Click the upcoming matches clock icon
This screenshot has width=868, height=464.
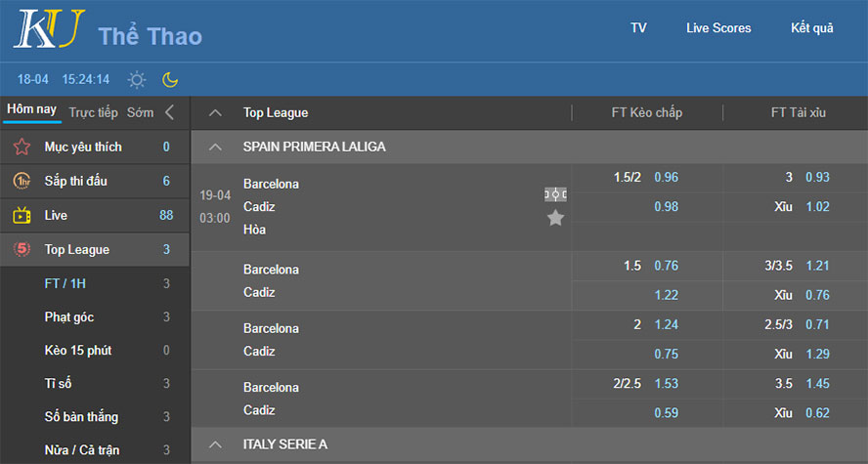[x=22, y=181]
